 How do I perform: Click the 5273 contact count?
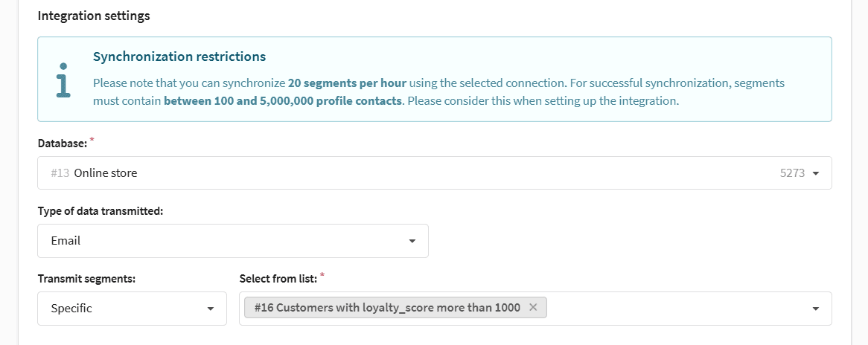[792, 173]
